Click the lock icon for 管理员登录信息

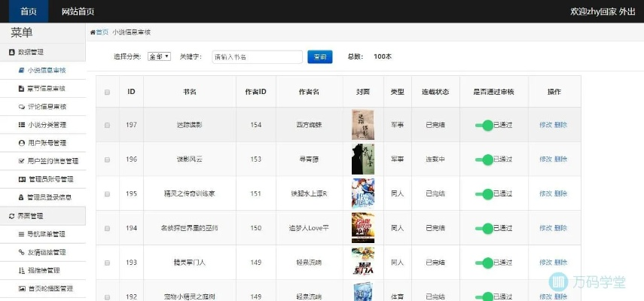coord(21,197)
